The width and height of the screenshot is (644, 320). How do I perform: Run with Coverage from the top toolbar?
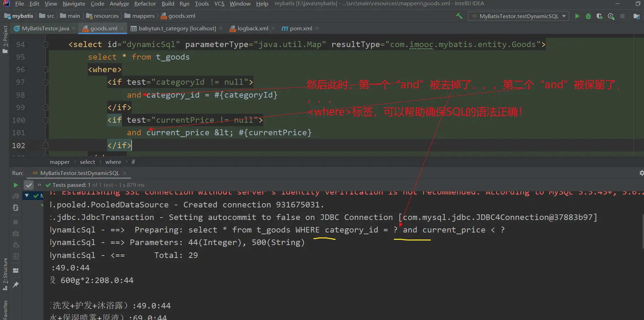(x=599, y=16)
